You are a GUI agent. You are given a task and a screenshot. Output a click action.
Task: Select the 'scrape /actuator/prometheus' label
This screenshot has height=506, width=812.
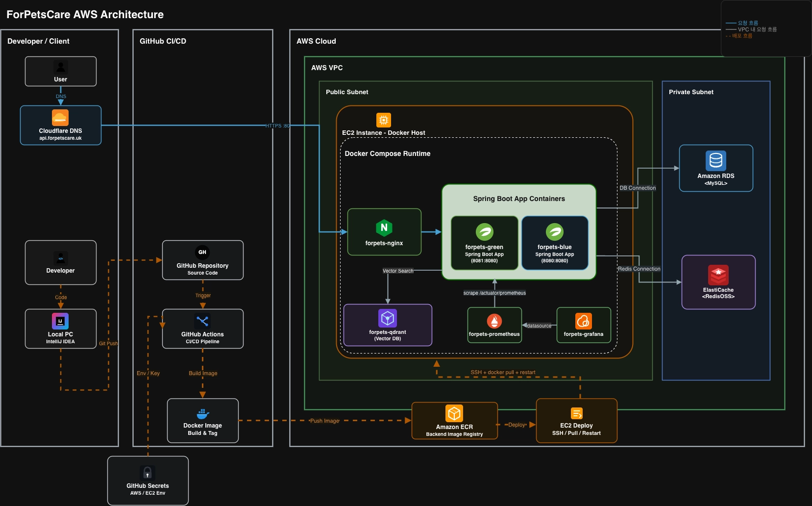pyautogui.click(x=494, y=293)
